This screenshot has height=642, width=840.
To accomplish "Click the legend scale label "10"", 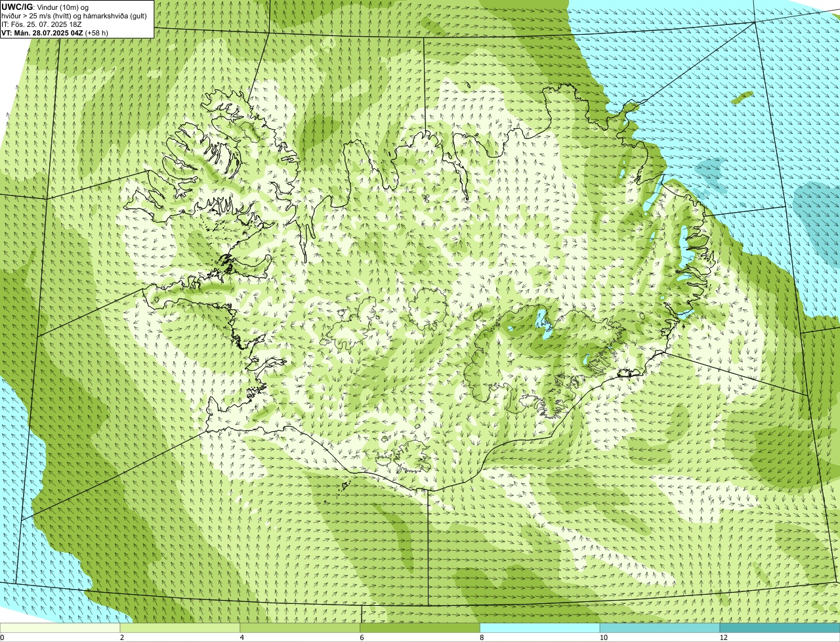I will [x=603, y=637].
